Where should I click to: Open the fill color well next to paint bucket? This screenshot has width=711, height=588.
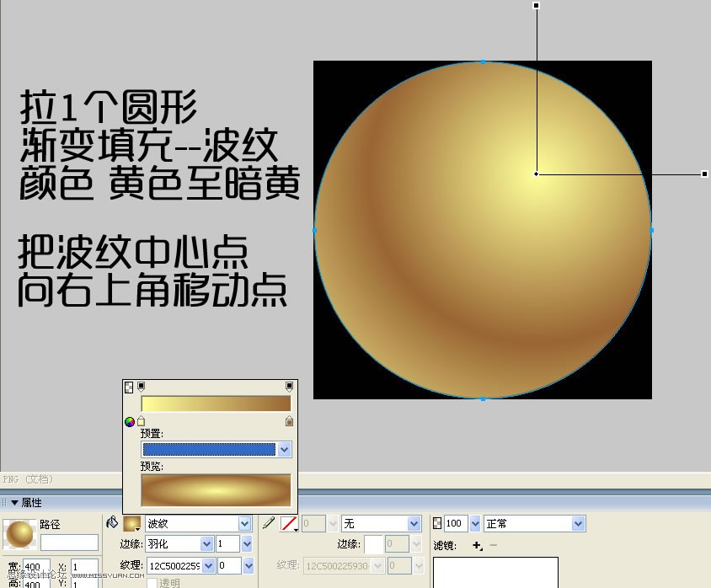pos(131,523)
